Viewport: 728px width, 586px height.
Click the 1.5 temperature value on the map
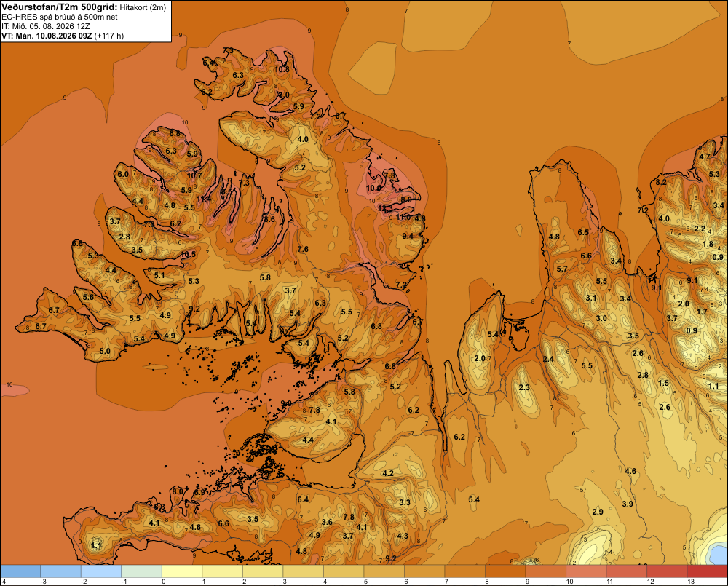(x=664, y=383)
